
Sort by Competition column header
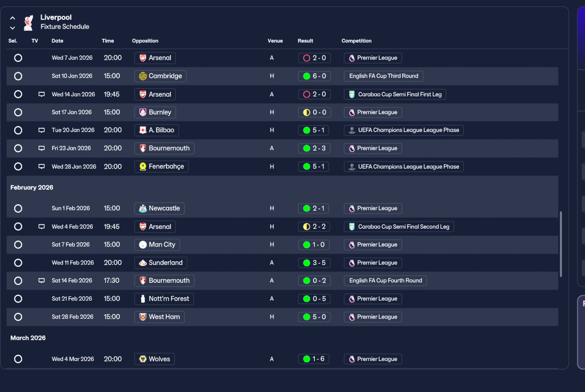(356, 41)
